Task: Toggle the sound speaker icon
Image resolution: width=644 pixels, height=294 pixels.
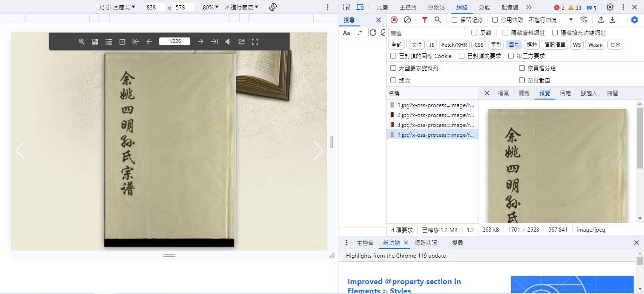Action: [x=228, y=42]
